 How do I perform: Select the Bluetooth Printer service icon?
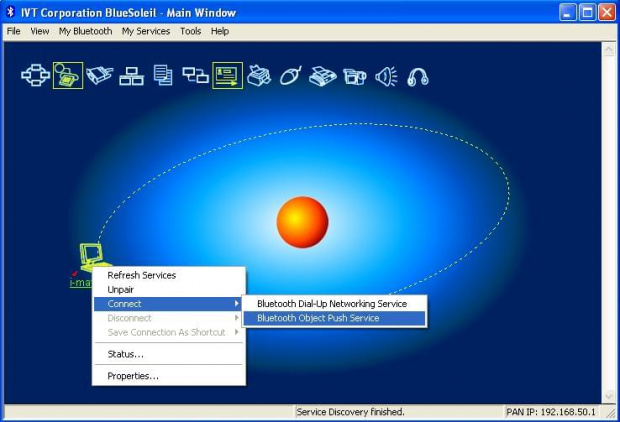(x=259, y=75)
